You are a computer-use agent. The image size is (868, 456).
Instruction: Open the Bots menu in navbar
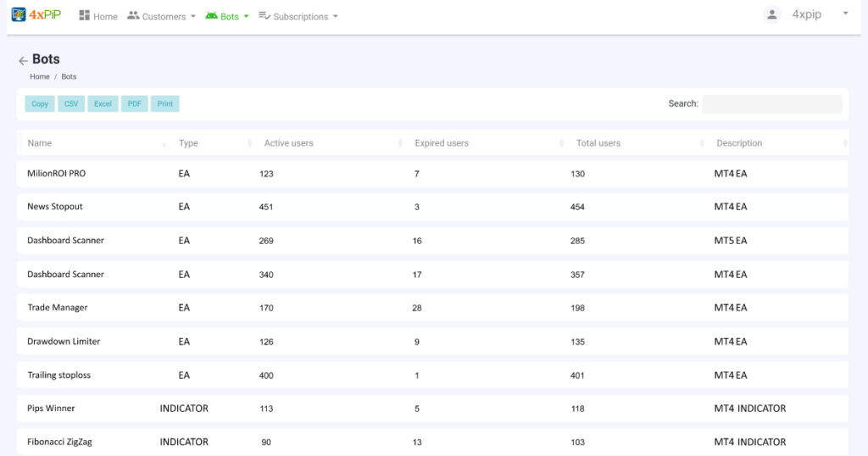(x=230, y=17)
